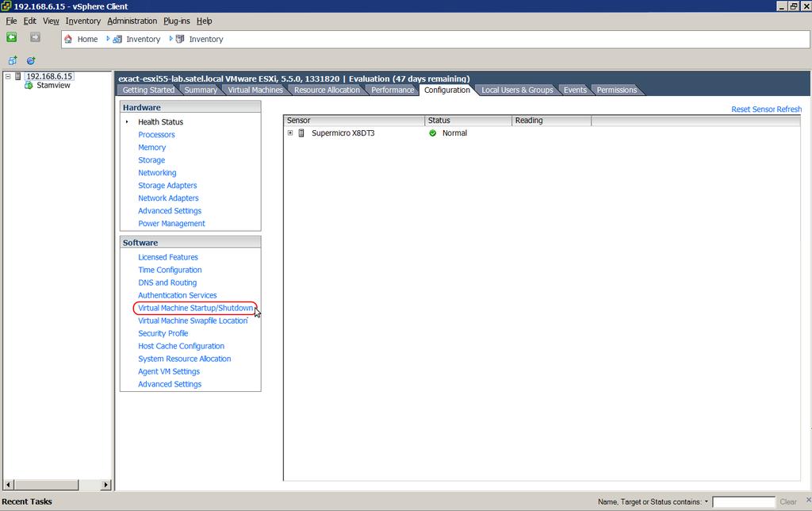Click the green back navigation arrow

(11, 37)
